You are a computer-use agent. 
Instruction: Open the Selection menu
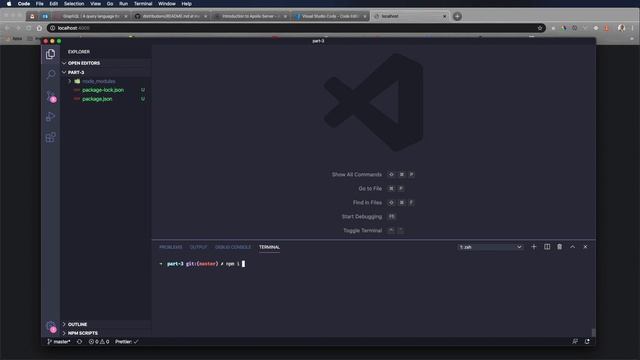[74, 4]
